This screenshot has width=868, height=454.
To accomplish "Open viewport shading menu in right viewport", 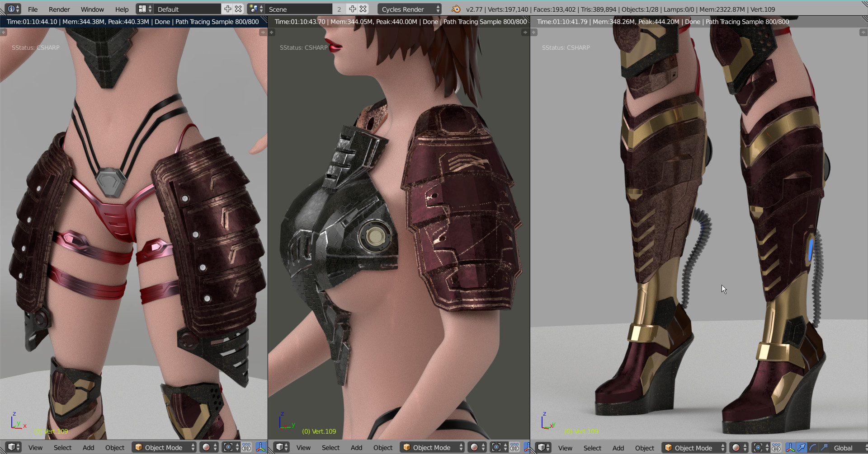I will 739,447.
